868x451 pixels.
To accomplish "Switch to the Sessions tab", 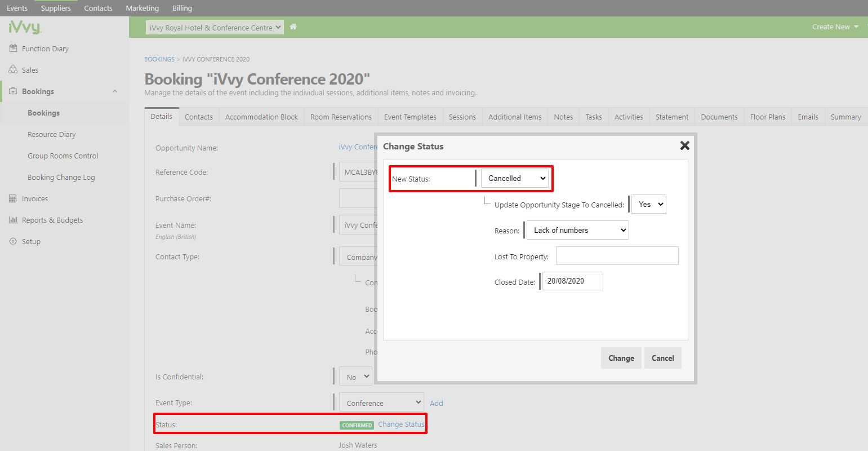I will point(462,117).
